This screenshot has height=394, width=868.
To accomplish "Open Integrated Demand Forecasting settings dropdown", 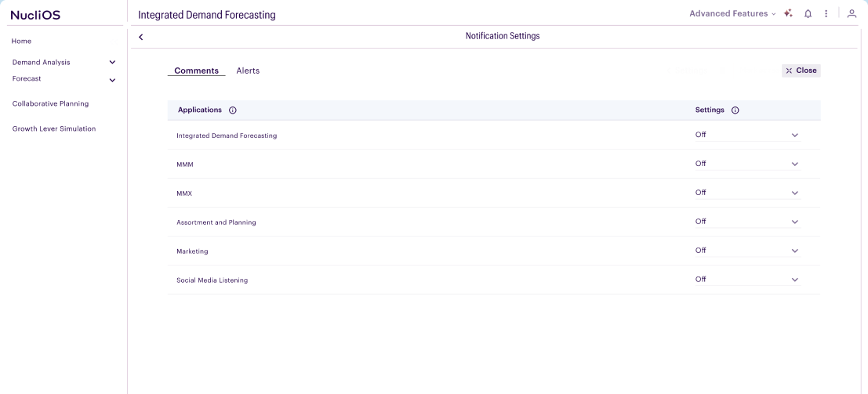I will [748, 135].
